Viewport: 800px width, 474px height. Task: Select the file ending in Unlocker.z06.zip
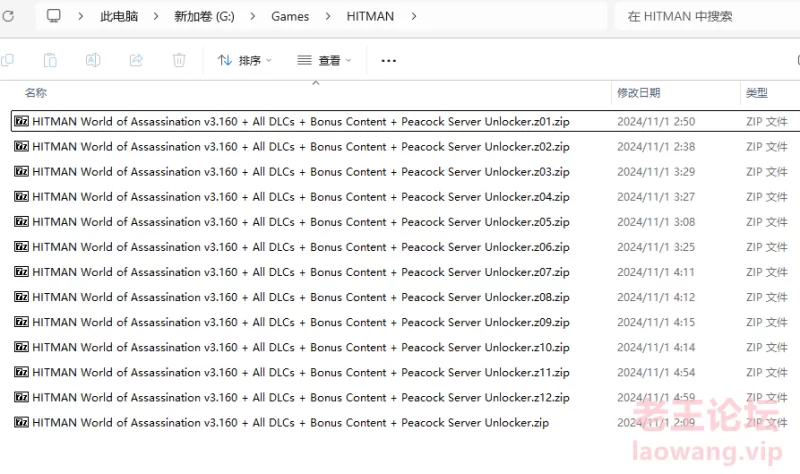click(301, 247)
